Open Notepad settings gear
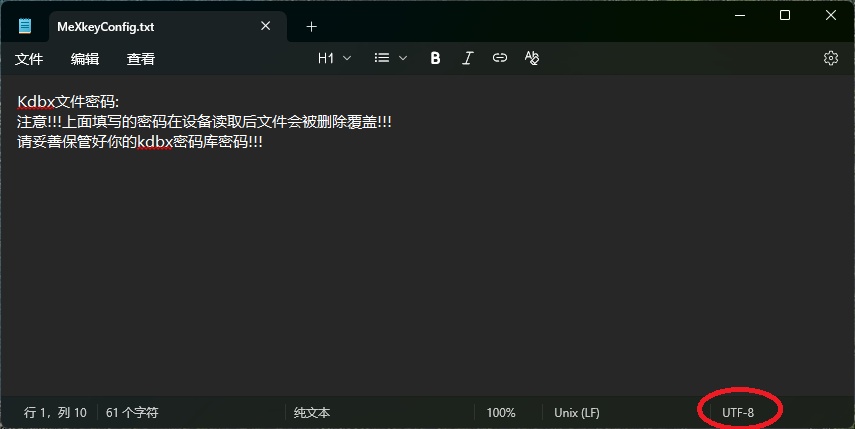 tap(830, 58)
